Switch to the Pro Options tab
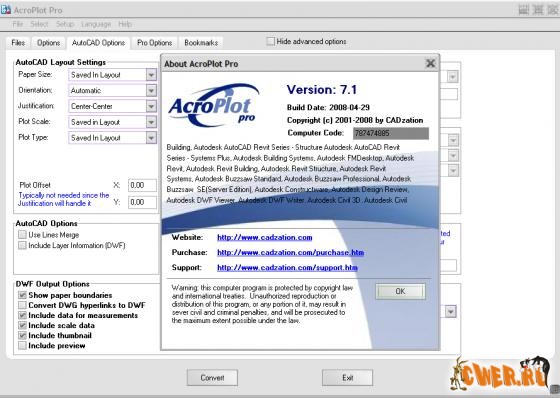The height and width of the screenshot is (398, 560). [x=154, y=43]
